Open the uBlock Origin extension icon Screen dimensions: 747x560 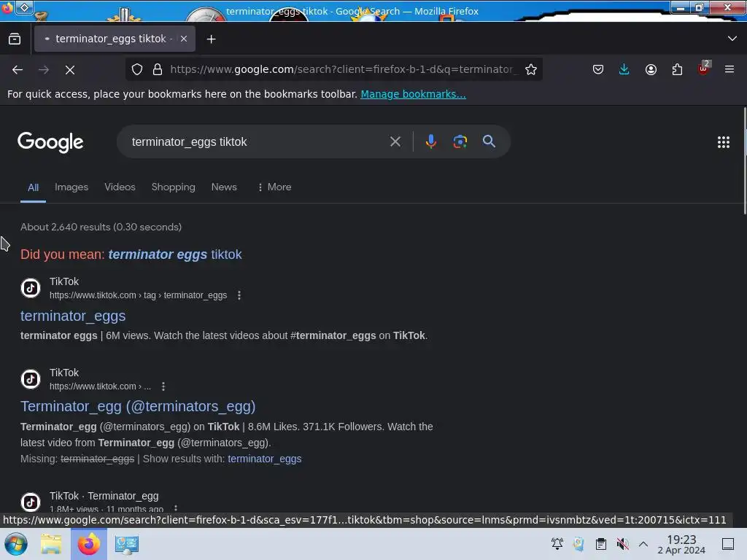[704, 69]
